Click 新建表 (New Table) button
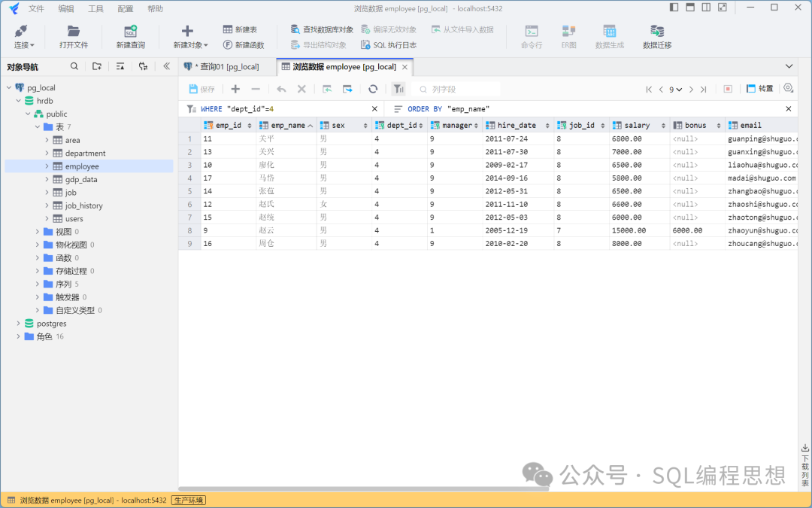 [240, 29]
